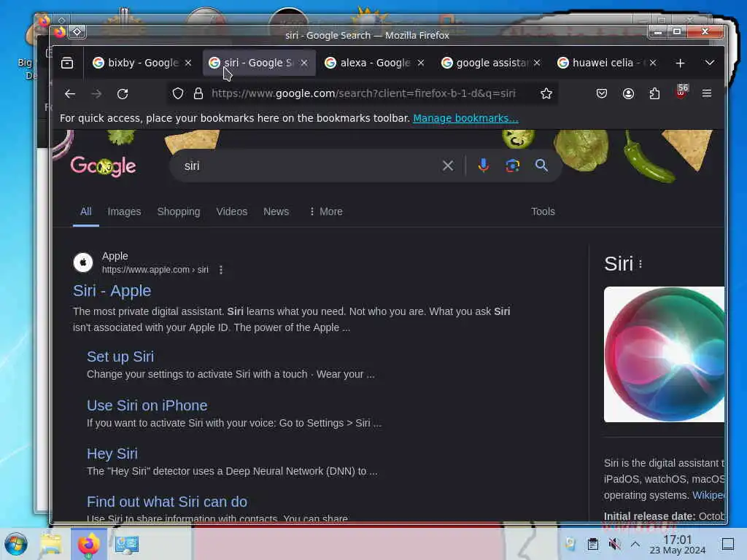Open options for Apple result

point(220,270)
